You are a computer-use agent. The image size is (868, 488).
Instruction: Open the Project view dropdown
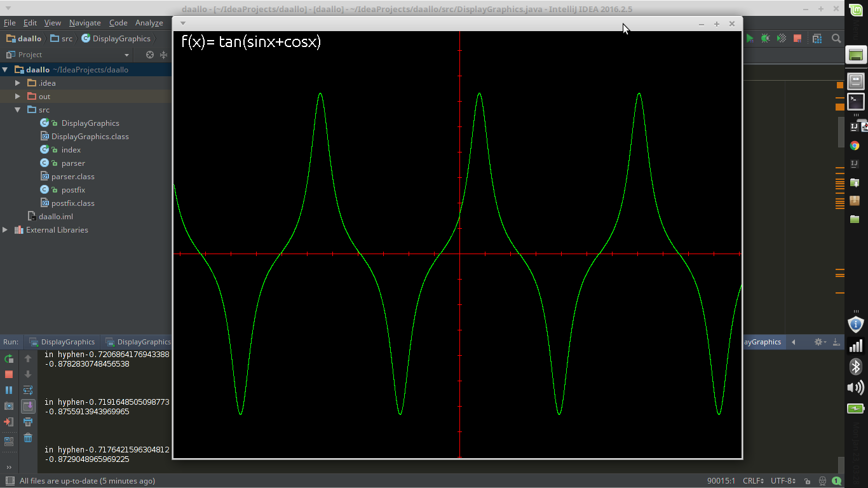[126, 55]
